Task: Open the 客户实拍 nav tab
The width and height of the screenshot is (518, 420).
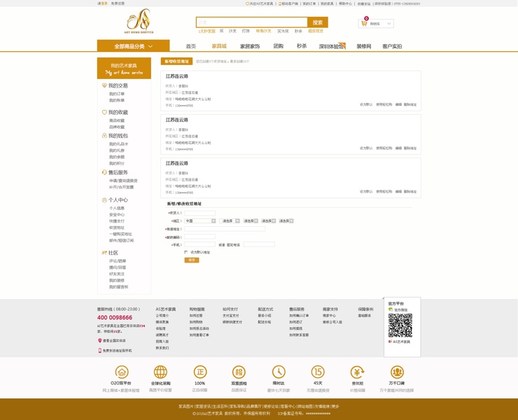Action: click(x=392, y=46)
